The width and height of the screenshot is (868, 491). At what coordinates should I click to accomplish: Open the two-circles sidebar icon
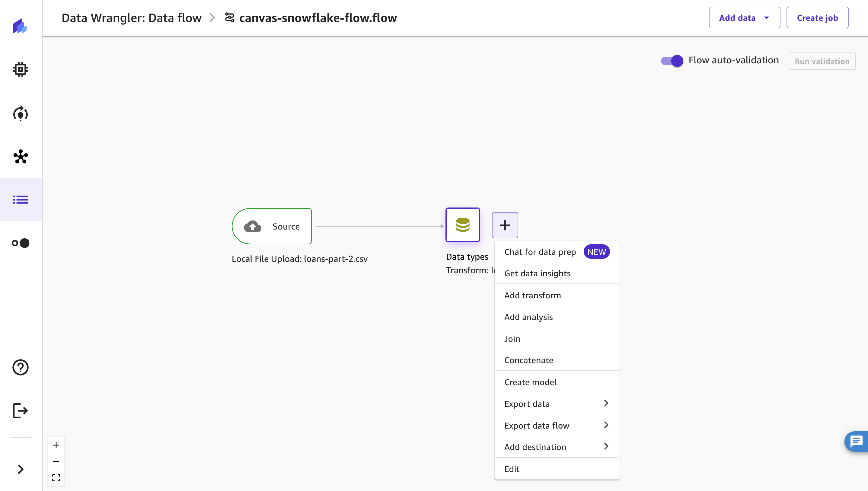click(x=20, y=243)
